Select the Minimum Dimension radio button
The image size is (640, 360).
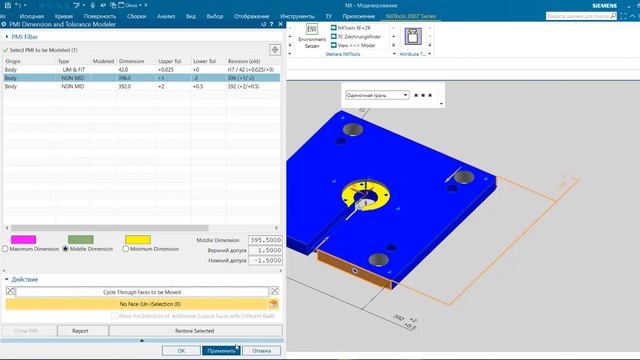(x=126, y=249)
